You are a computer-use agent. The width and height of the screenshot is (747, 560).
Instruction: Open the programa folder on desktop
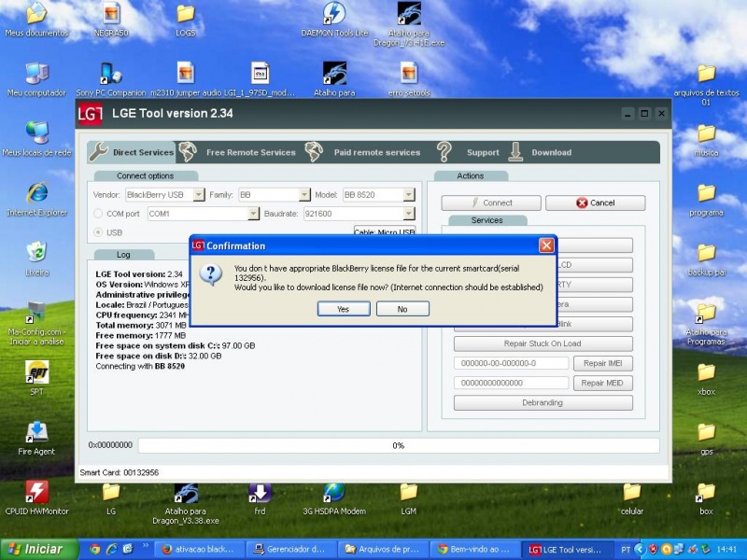[707, 199]
